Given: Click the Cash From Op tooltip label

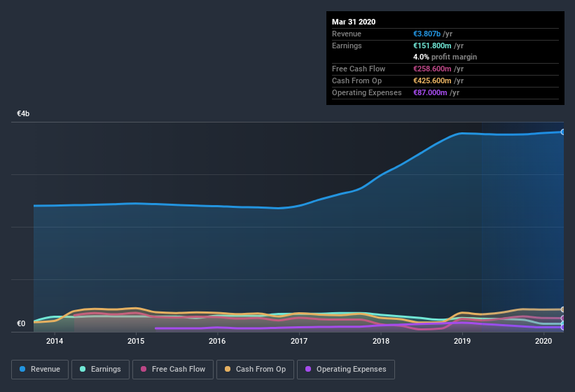Looking at the screenshot, I should tap(356, 80).
